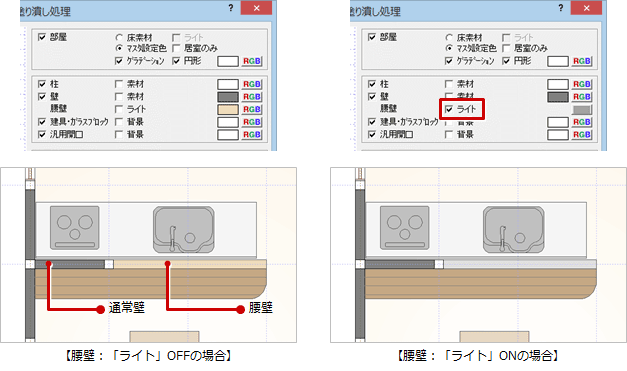The image size is (627, 371).
Task: Click the help question mark in right dialog
Action: (561, 8)
